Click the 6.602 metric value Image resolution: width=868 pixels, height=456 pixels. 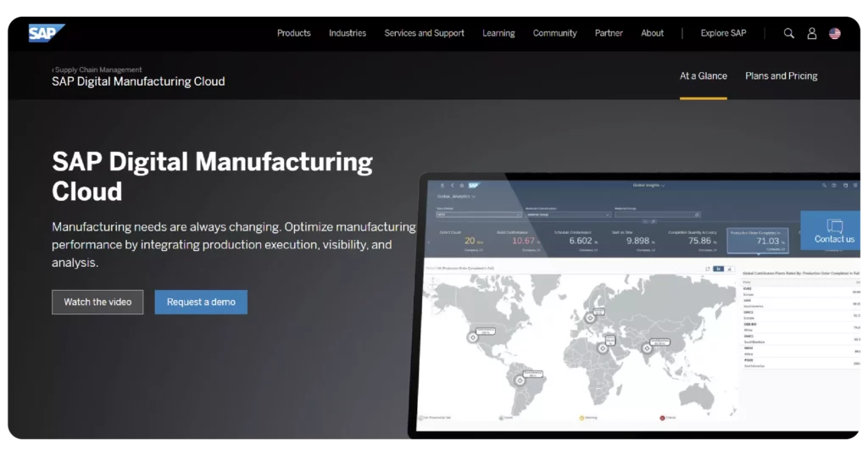click(581, 241)
